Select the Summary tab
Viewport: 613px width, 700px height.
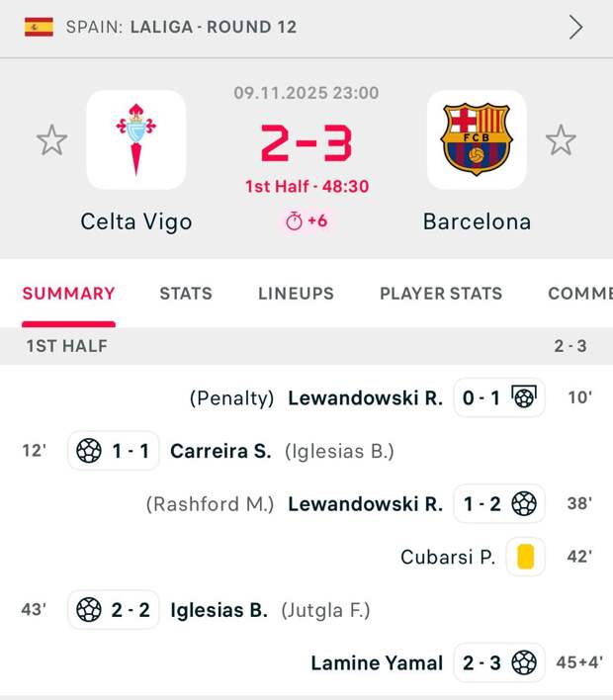(68, 294)
